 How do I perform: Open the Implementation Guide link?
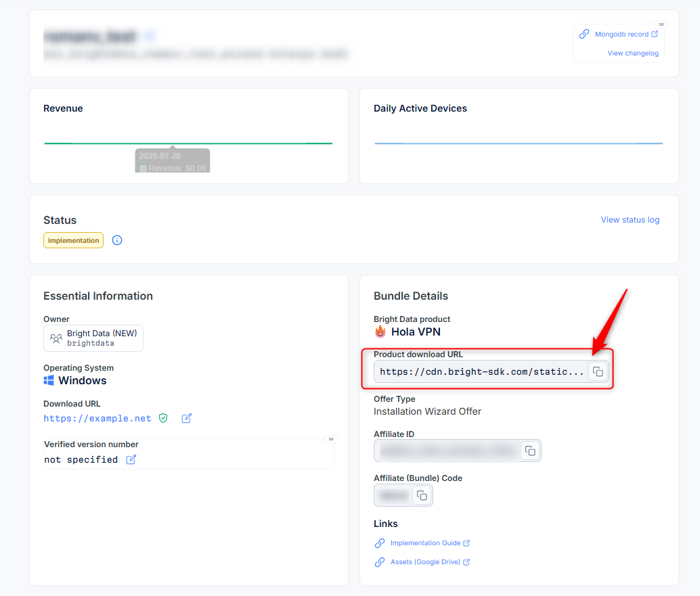click(x=425, y=543)
